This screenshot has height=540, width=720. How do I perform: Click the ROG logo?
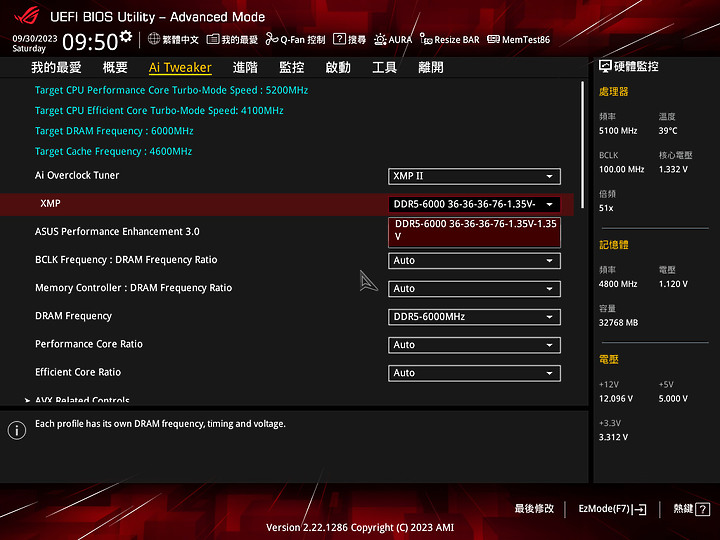(x=26, y=17)
